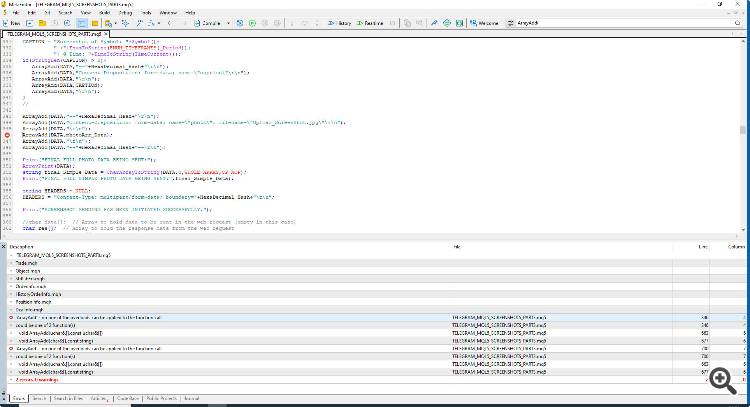This screenshot has height=407, width=750.
Task: Open the Search menu
Action: [65, 13]
